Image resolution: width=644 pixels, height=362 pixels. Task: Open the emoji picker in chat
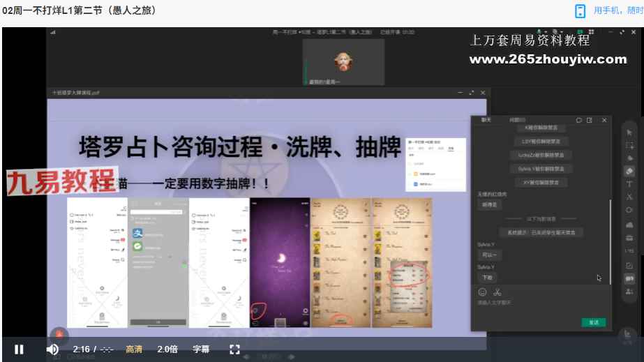pos(482,292)
